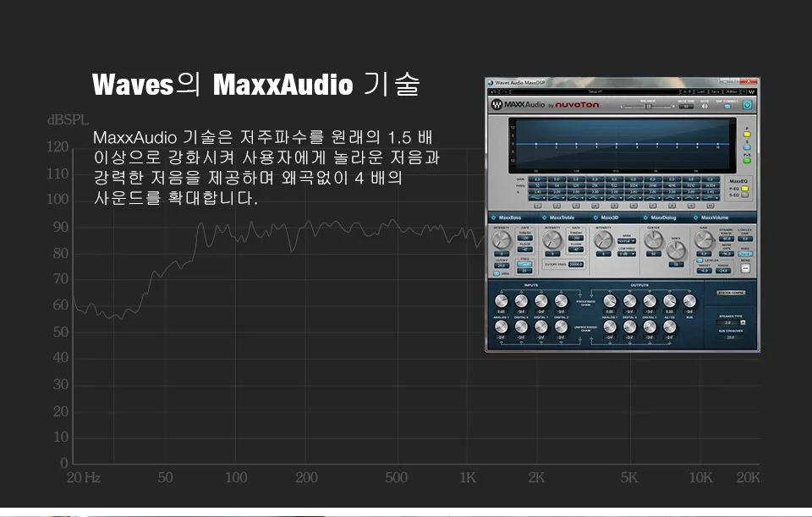Click the Maxx3D Intensity knob

(603, 239)
